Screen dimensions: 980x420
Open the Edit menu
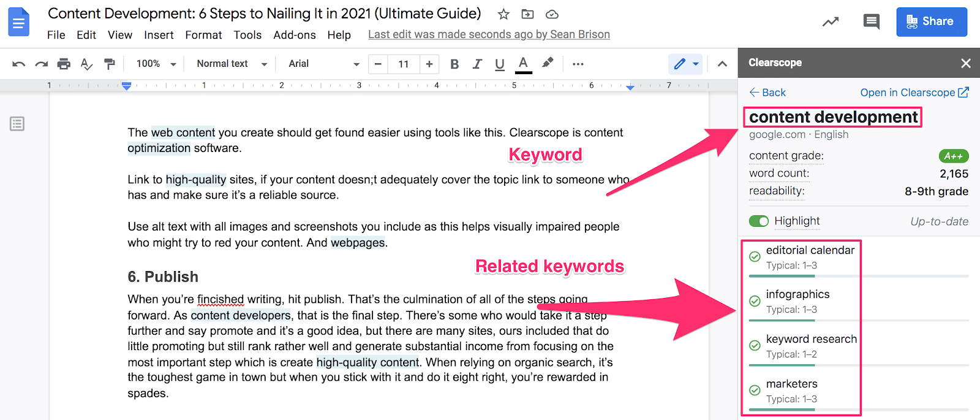coord(86,35)
